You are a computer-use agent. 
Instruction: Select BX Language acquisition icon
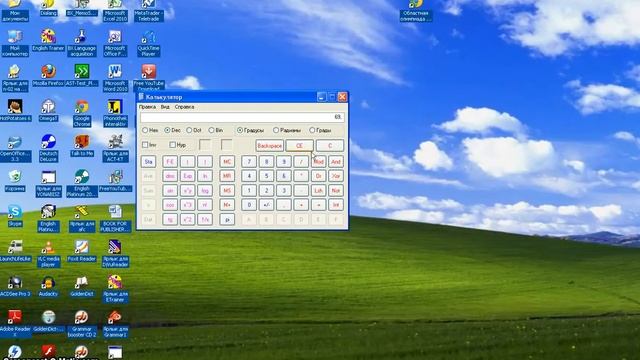[x=82, y=43]
